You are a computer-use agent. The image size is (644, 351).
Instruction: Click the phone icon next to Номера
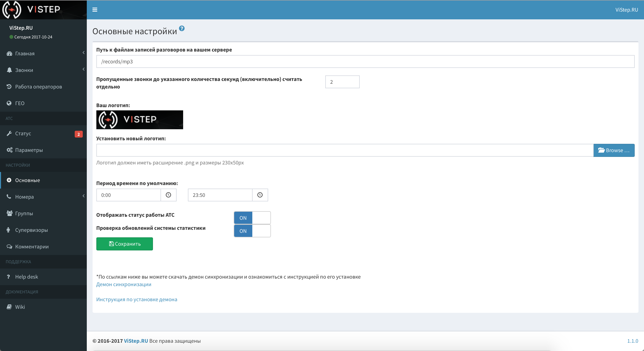coord(9,197)
